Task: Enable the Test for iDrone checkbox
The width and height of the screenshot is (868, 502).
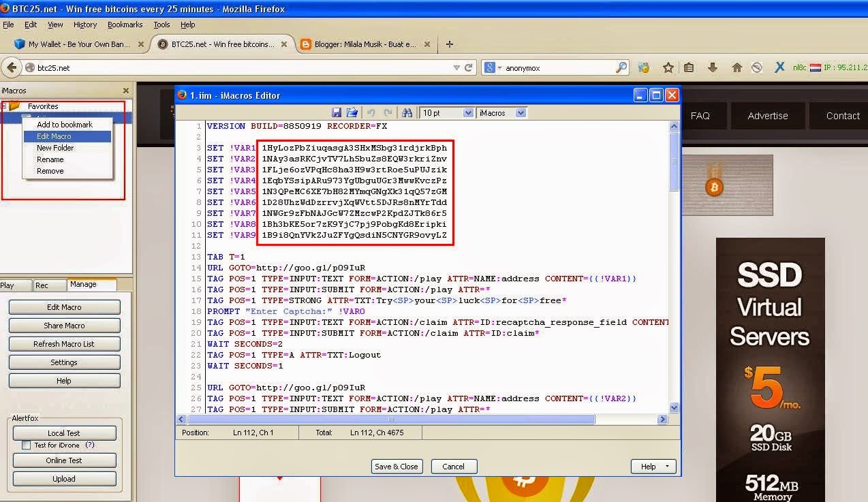Action: click(26, 445)
